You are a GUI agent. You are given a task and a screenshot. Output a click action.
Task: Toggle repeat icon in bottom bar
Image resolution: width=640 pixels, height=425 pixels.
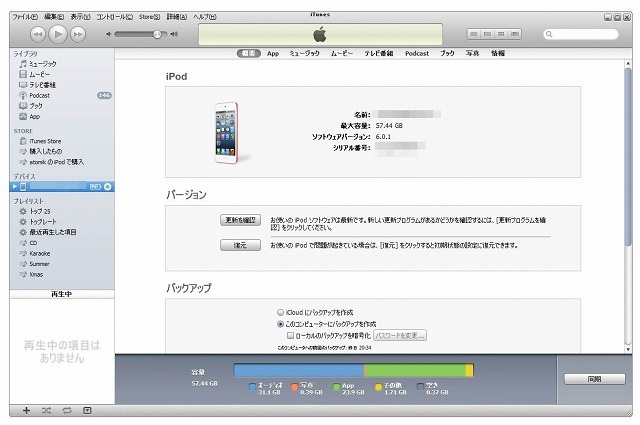pos(67,411)
